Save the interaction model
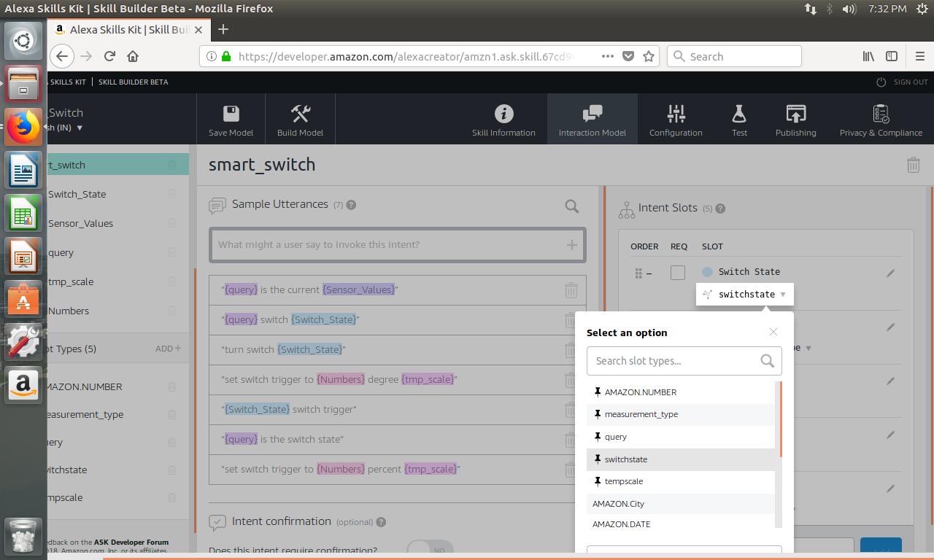Screen dimensions: 934x560 pyautogui.click(x=231, y=120)
